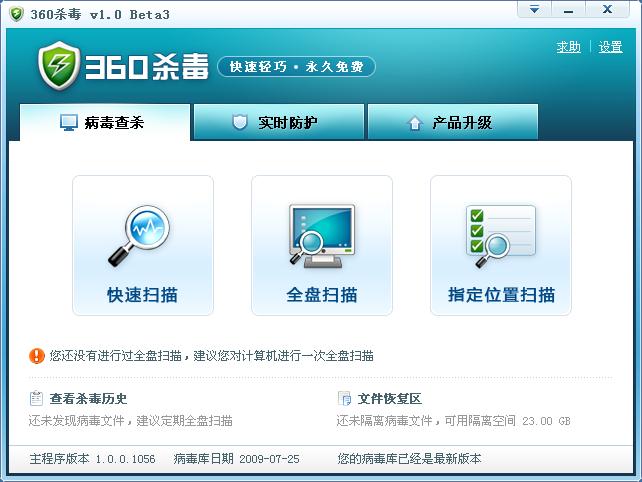
Task: Start 全盘扫描 full scan
Action: [x=322, y=246]
